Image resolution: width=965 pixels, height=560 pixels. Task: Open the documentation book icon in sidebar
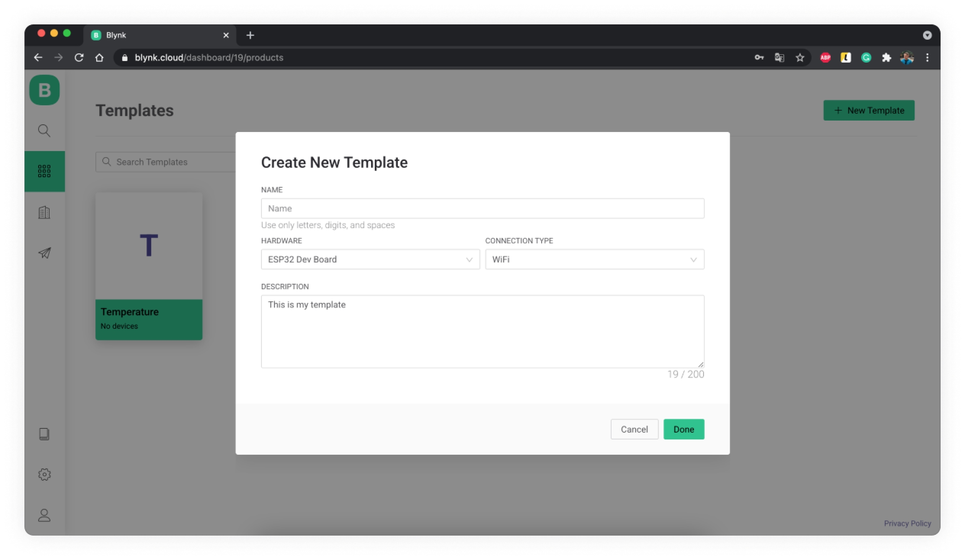(x=44, y=434)
